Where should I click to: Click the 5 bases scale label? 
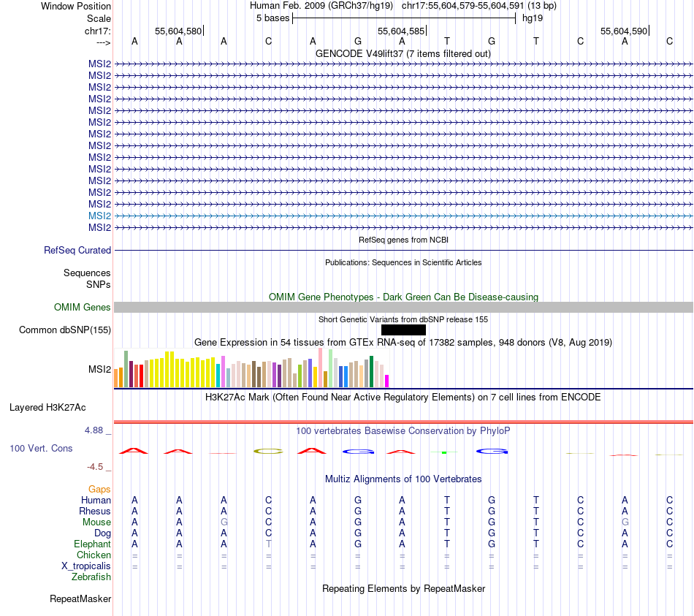[x=272, y=18]
